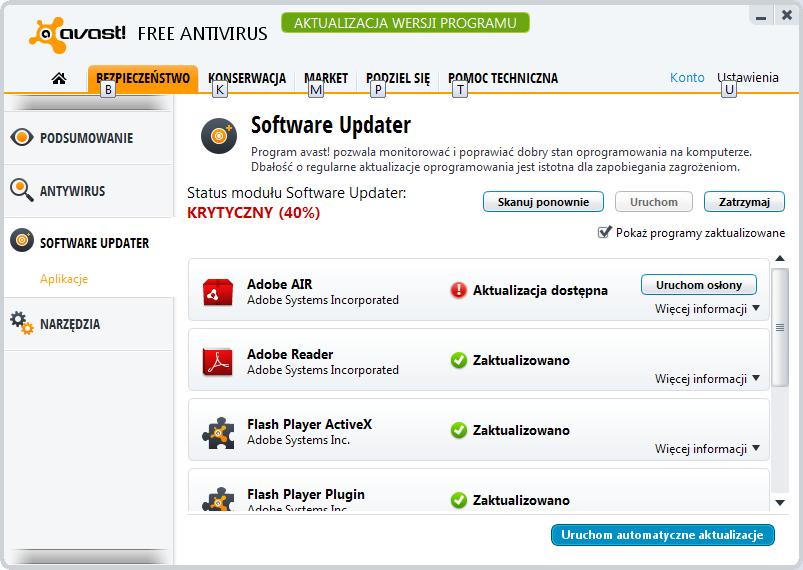Click the Flash Player Plugin puzzle icon
The image size is (803, 570).
[x=218, y=499]
